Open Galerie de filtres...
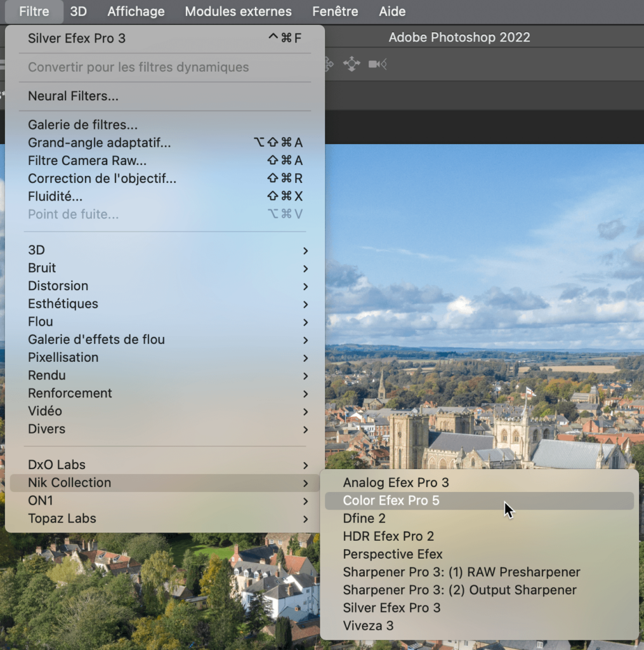 tap(164, 125)
